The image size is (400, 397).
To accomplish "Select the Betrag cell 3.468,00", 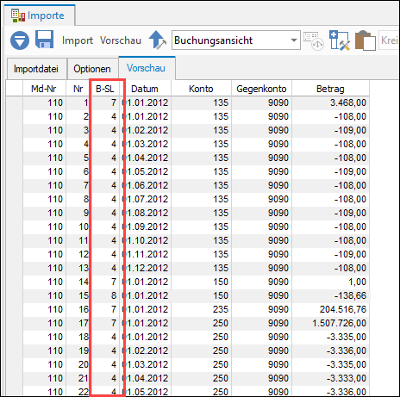I will pos(330,103).
